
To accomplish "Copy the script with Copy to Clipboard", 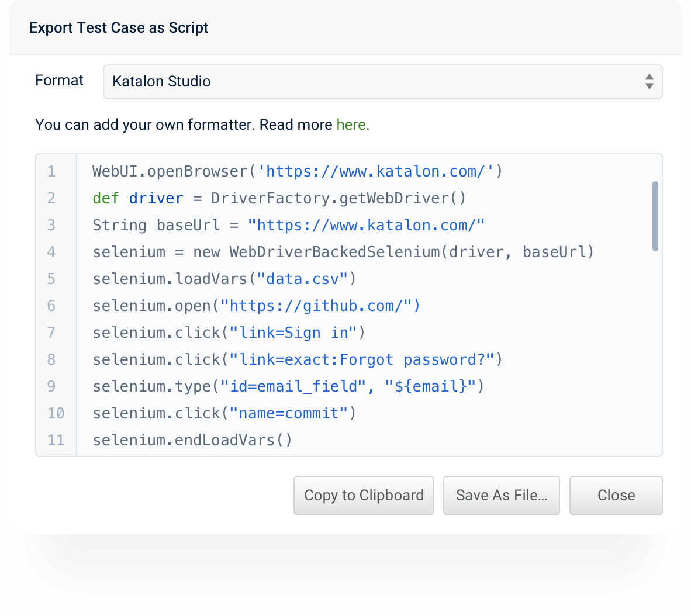I will point(364,495).
